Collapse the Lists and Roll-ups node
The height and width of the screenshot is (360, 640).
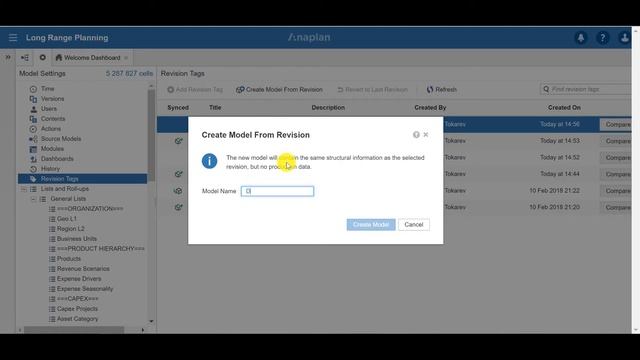[x=24, y=189]
